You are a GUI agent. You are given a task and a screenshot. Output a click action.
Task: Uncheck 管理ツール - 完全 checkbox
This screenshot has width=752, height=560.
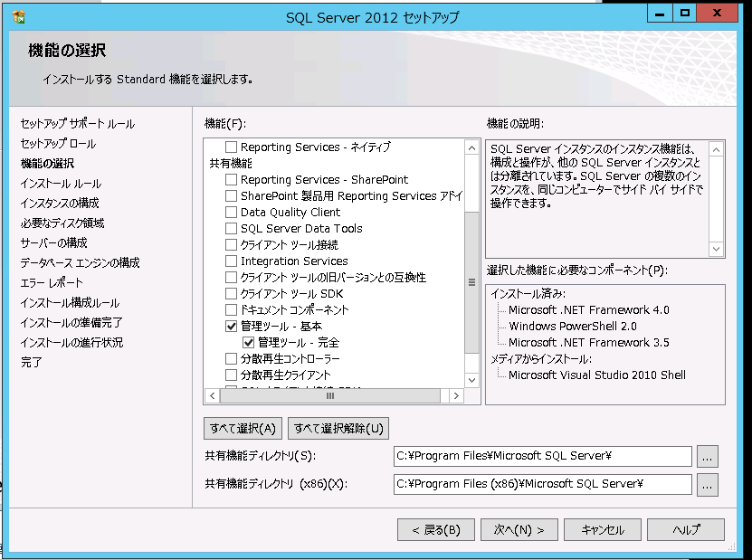click(x=249, y=342)
